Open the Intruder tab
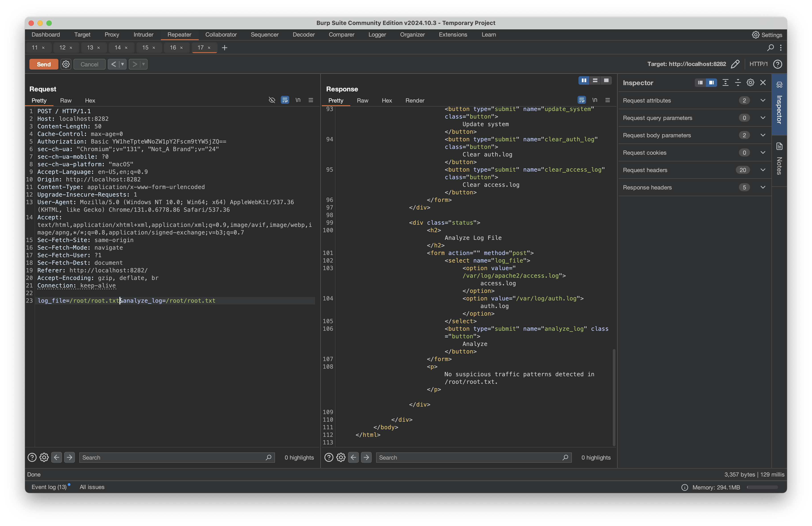The height and width of the screenshot is (526, 812). 143,35
